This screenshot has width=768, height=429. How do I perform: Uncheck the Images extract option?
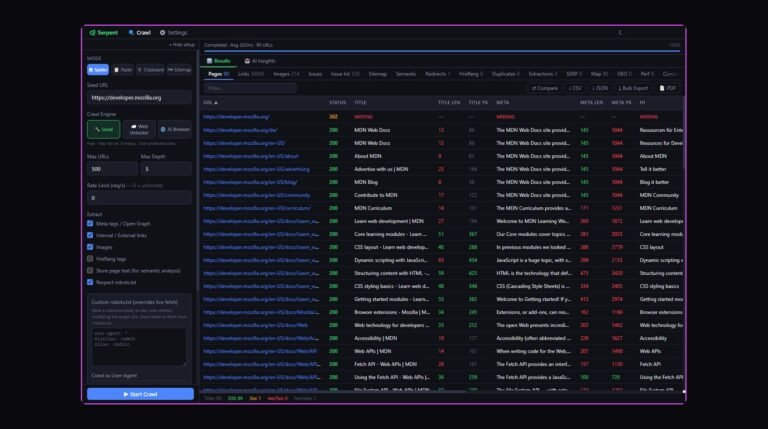(x=90, y=247)
